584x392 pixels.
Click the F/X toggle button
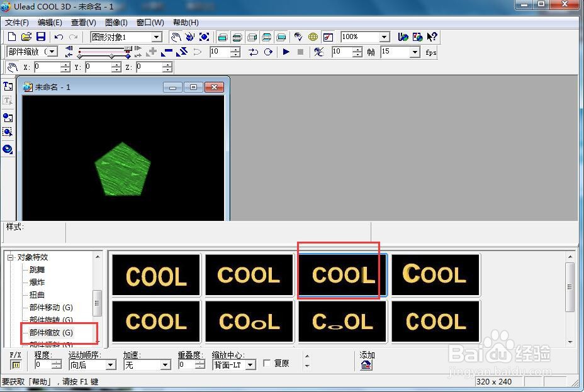click(16, 365)
